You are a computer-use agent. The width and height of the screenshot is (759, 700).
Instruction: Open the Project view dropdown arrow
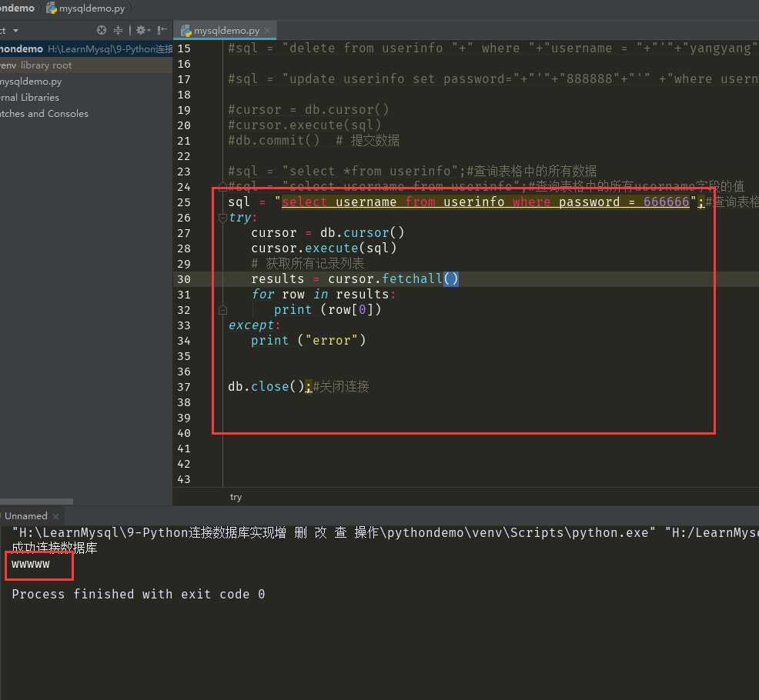point(15,31)
